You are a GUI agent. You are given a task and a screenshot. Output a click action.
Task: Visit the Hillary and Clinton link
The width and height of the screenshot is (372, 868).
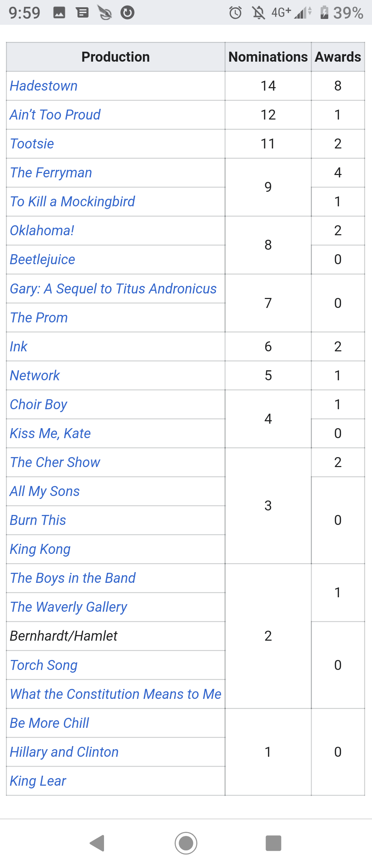coord(64,752)
